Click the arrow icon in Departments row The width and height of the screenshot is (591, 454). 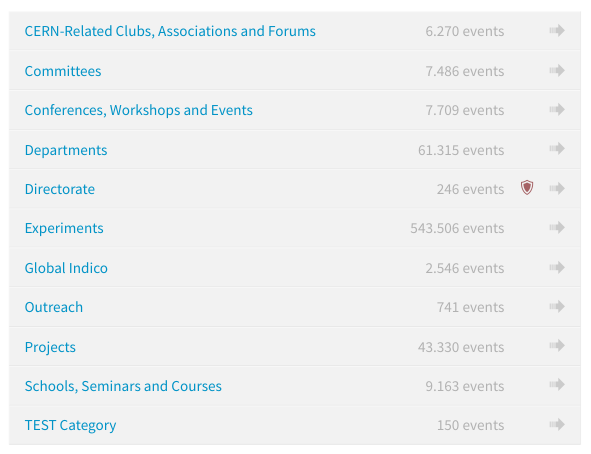(557, 149)
